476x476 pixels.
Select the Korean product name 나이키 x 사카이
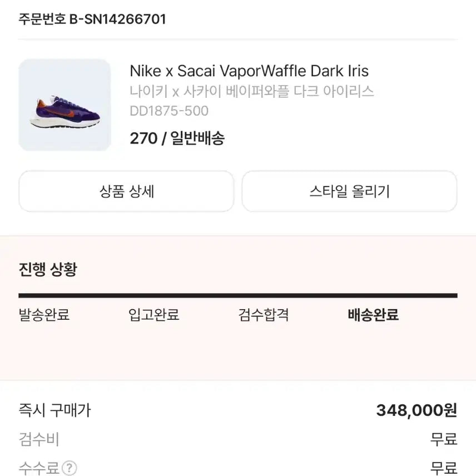pos(252,91)
